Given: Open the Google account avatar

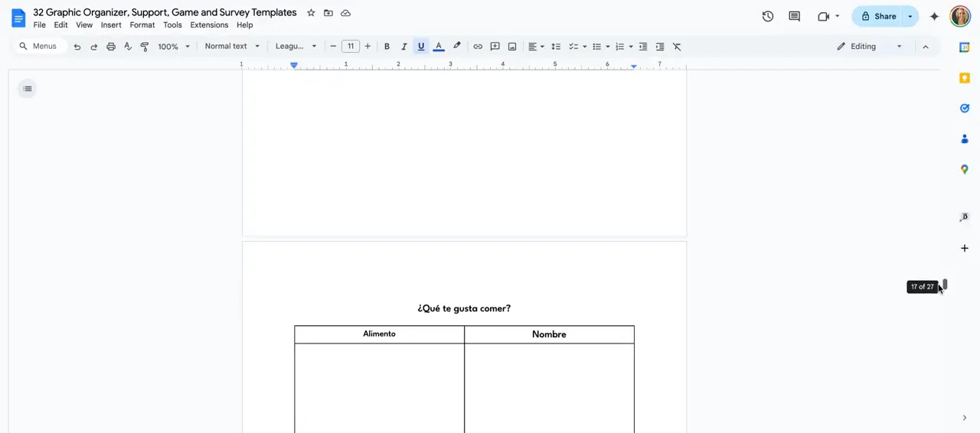Looking at the screenshot, I should (960, 16).
